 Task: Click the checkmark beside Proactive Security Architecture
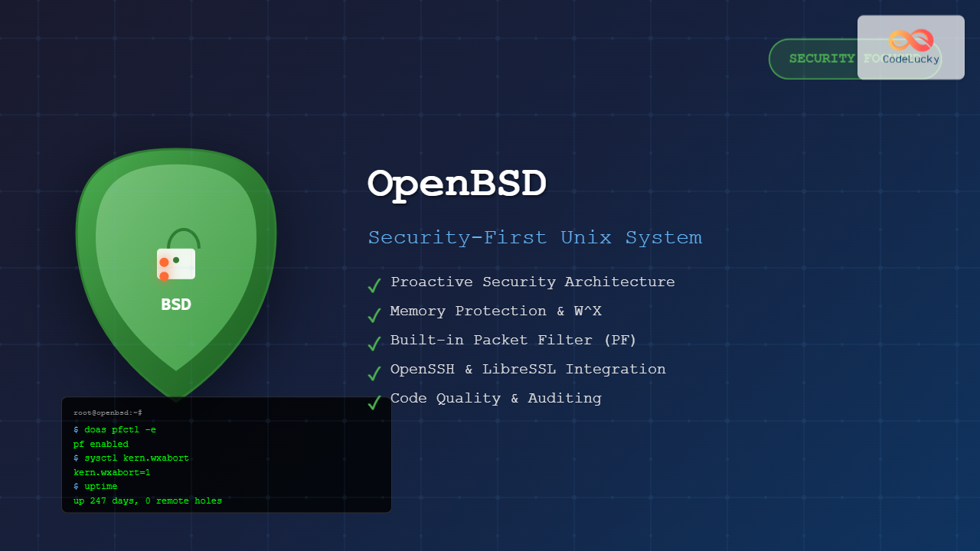[374, 285]
